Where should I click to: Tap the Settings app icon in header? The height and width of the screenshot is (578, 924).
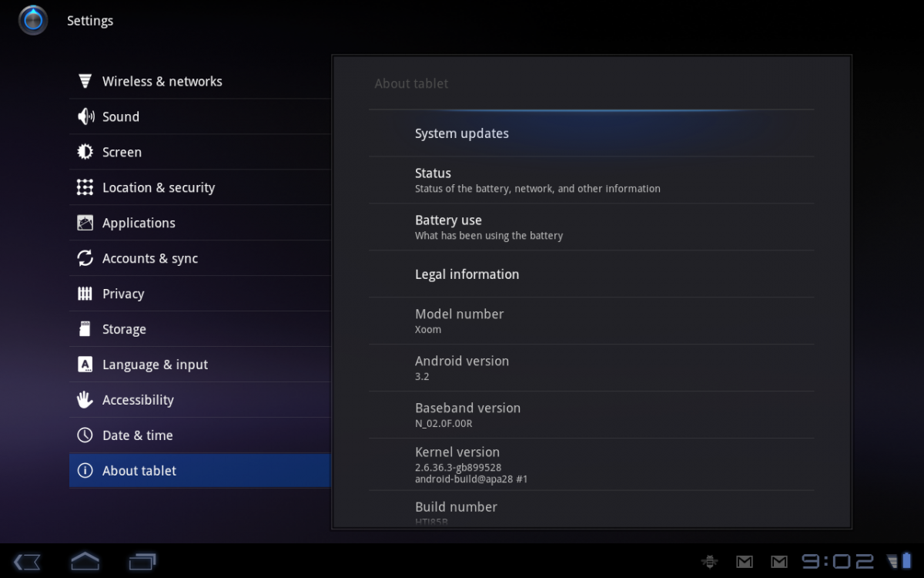pos(33,20)
